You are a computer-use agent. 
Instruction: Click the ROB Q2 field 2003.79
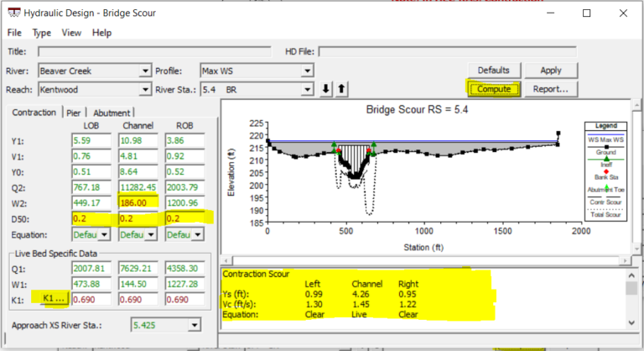pos(184,187)
